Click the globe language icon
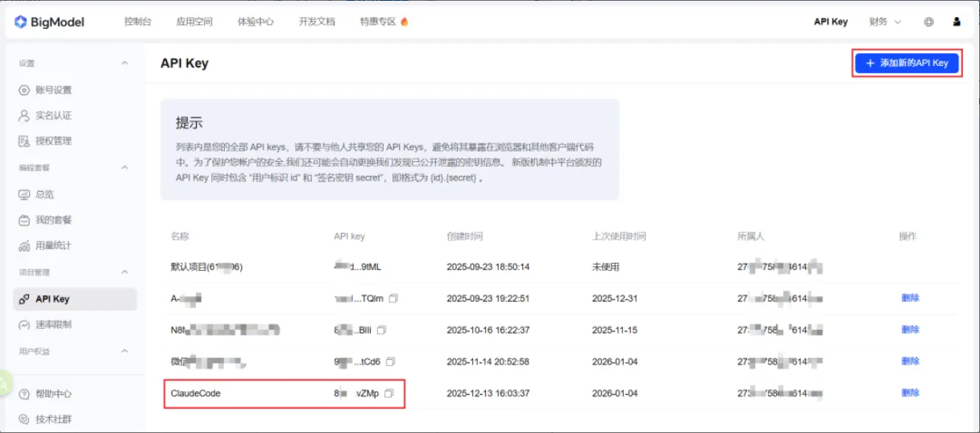Viewport: 980px width, 433px height. [x=928, y=22]
